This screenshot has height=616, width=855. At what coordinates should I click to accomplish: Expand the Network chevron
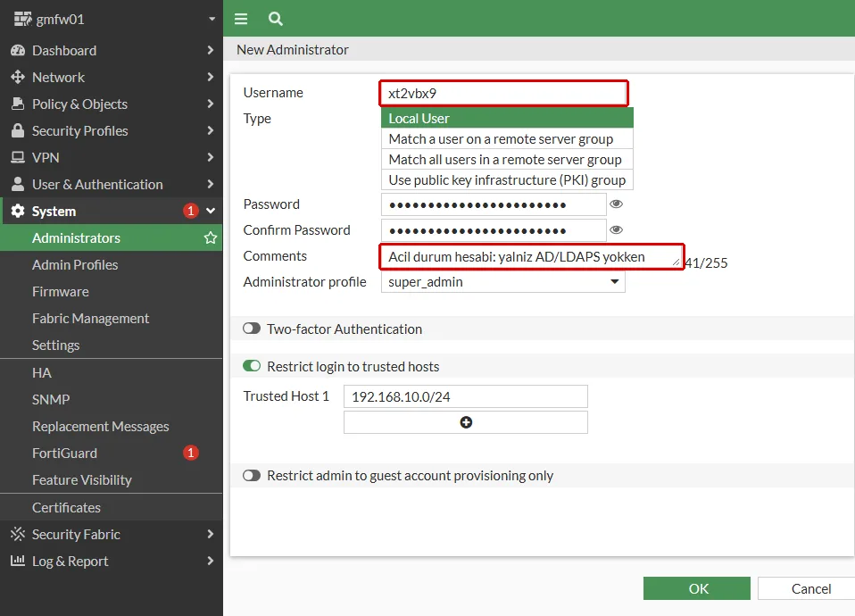tap(211, 77)
